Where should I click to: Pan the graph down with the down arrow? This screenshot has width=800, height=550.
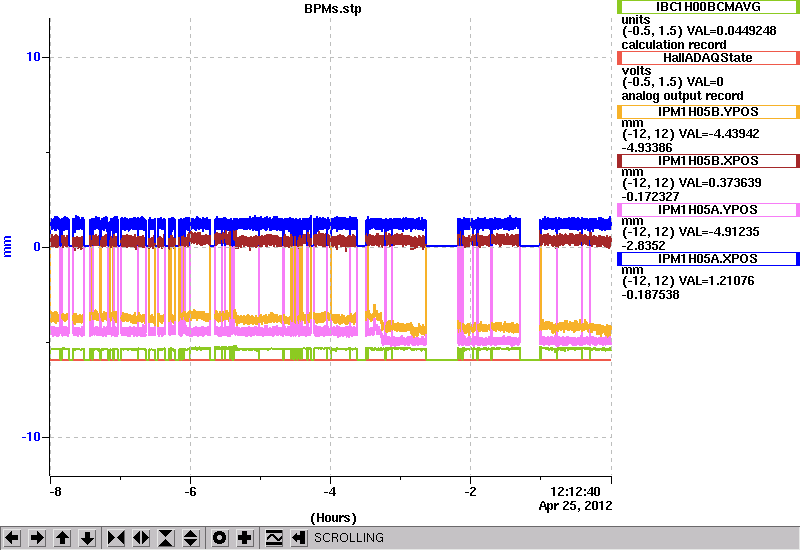point(88,538)
